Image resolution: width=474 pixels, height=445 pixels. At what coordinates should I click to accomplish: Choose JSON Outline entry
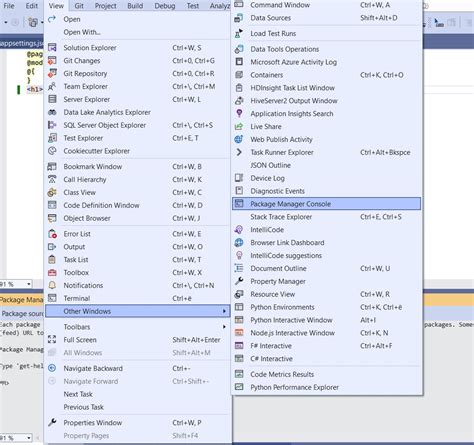326,165
